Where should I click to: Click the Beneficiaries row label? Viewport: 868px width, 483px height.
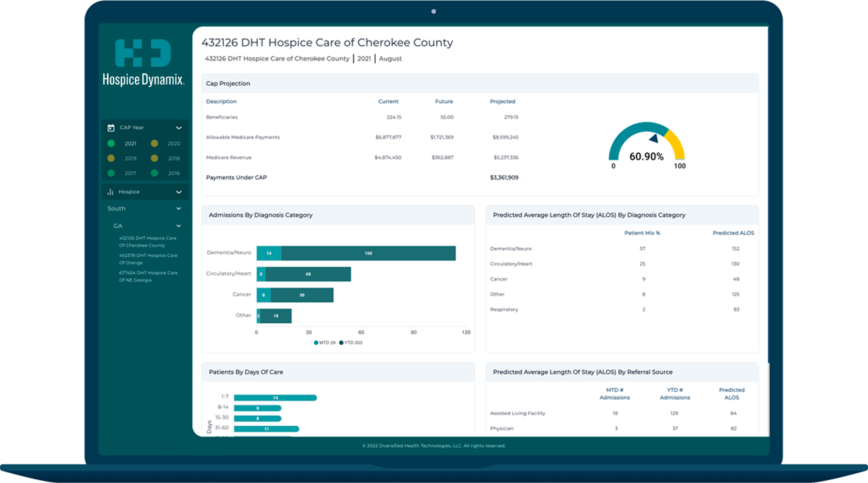(x=222, y=117)
